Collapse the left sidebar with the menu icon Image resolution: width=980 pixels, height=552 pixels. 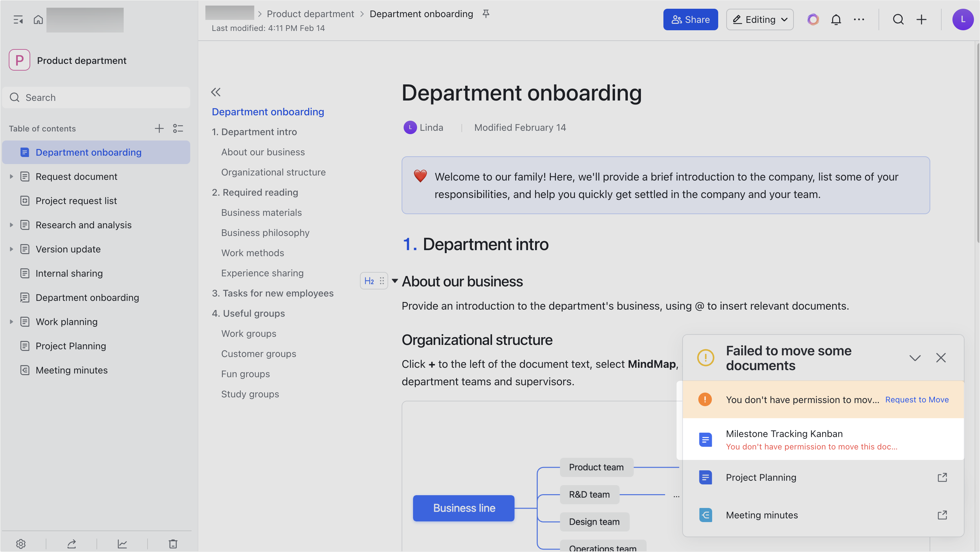coord(18,19)
